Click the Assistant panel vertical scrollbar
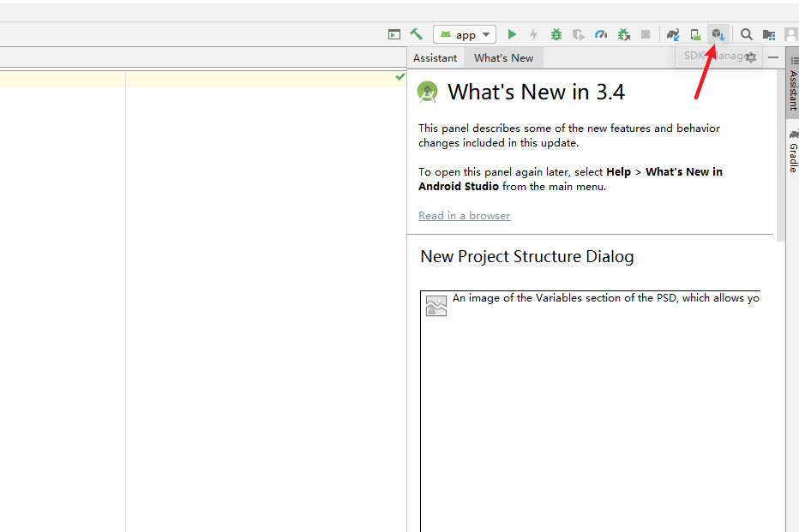Screen dimensions: 799x532 (x=780, y=154)
